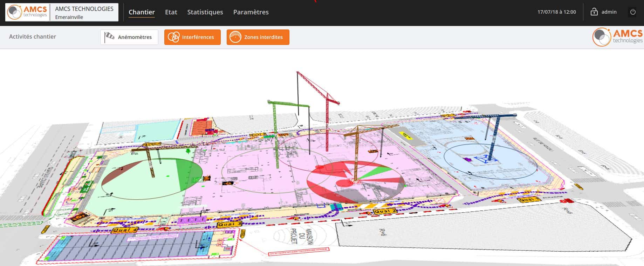The width and height of the screenshot is (644, 266).
Task: Disable the Interférences overlay
Action: (x=192, y=37)
